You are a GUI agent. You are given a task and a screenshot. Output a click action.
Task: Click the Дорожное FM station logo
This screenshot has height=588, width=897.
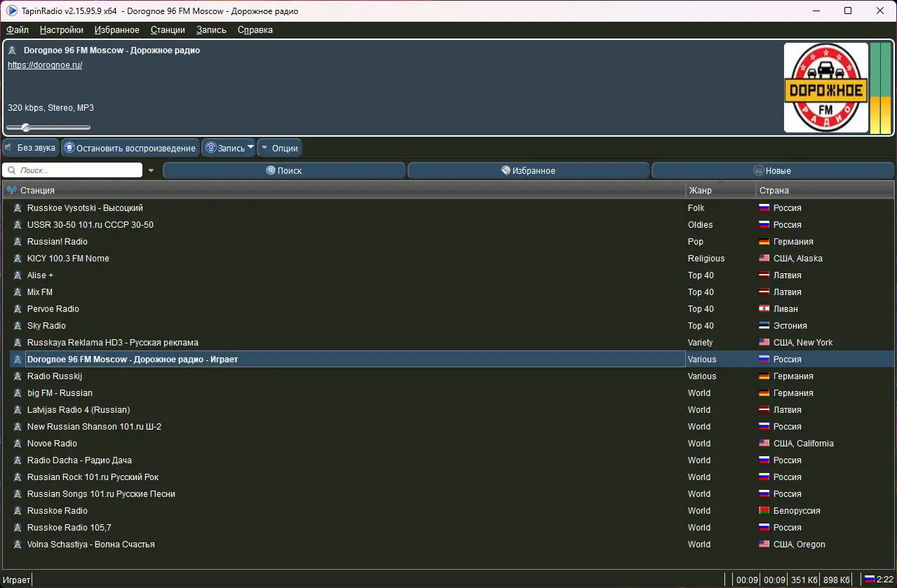click(825, 88)
